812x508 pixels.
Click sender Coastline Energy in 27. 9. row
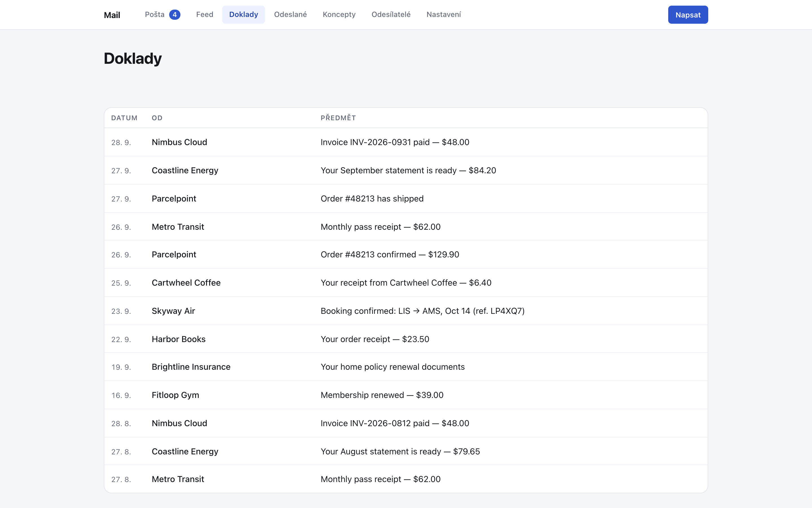click(x=185, y=170)
